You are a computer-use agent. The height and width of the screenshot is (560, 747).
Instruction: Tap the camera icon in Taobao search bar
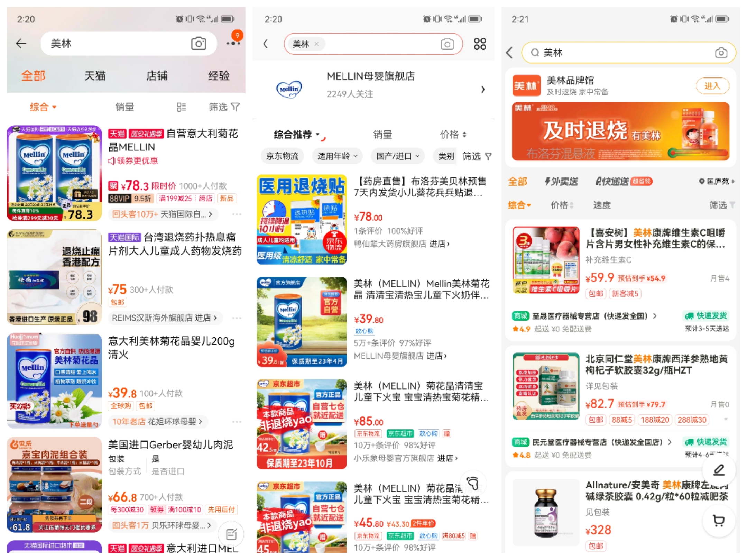pyautogui.click(x=199, y=44)
